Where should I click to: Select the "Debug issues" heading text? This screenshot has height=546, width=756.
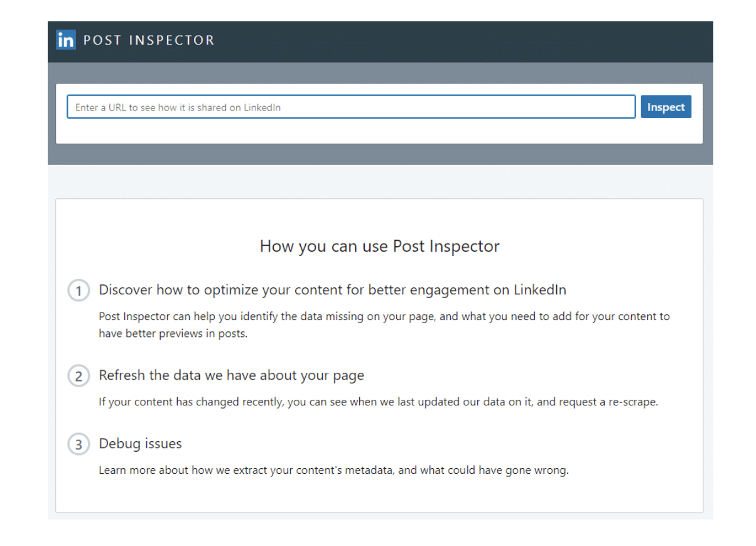139,443
